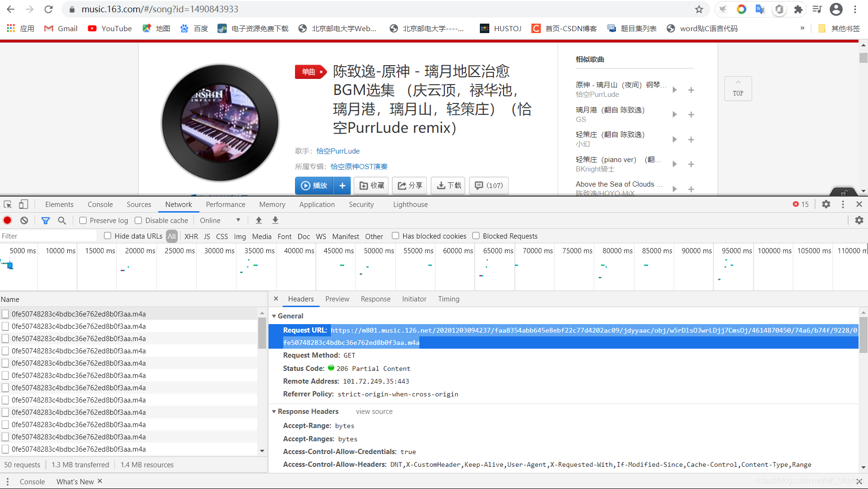Switch to the Elements panel
Image resolution: width=868 pixels, height=489 pixels.
[x=60, y=204]
